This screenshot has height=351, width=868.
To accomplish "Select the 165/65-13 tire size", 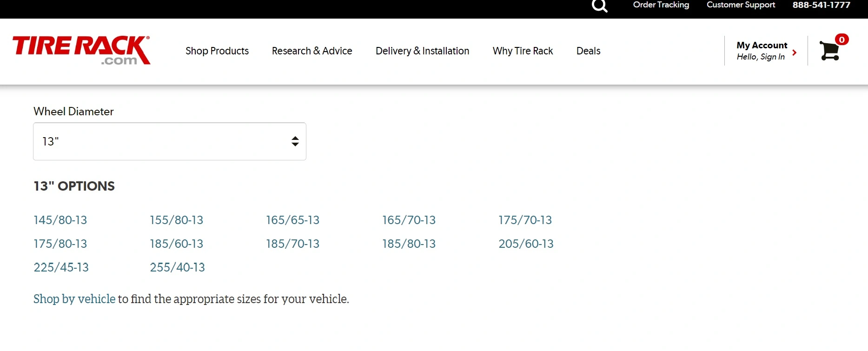I will [x=292, y=220].
